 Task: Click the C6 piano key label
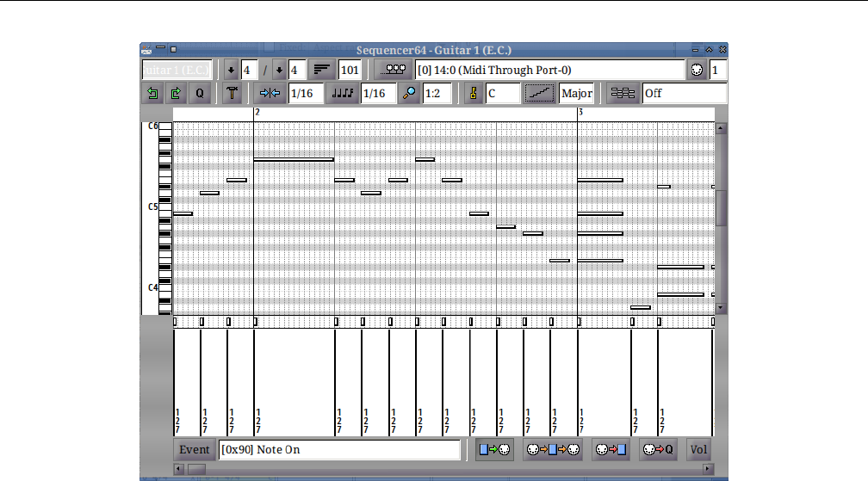(x=152, y=126)
